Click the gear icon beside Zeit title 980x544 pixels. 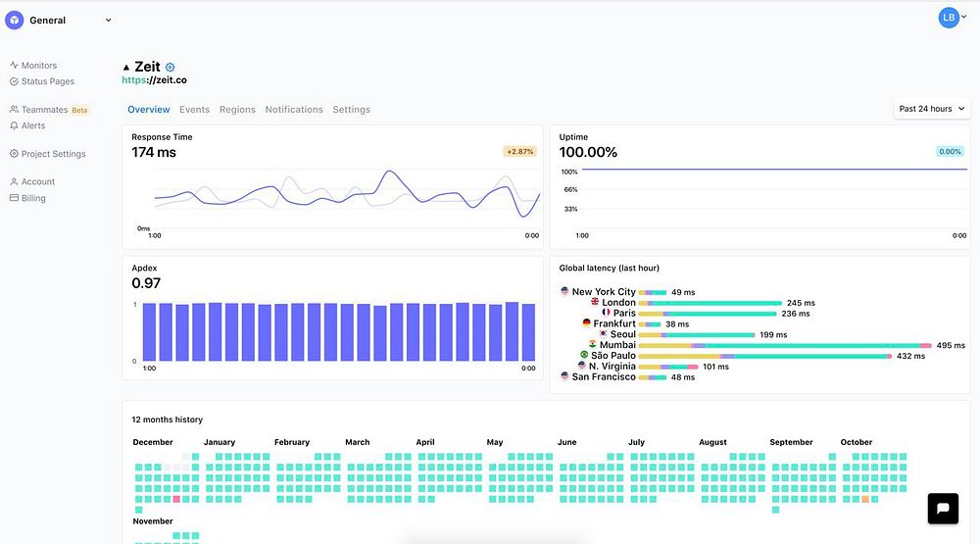(170, 68)
